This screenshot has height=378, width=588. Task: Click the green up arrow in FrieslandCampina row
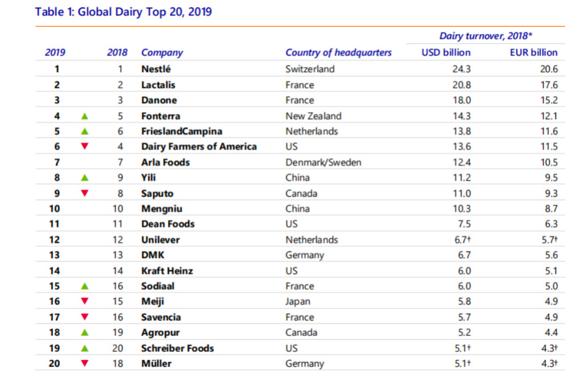[x=85, y=131]
